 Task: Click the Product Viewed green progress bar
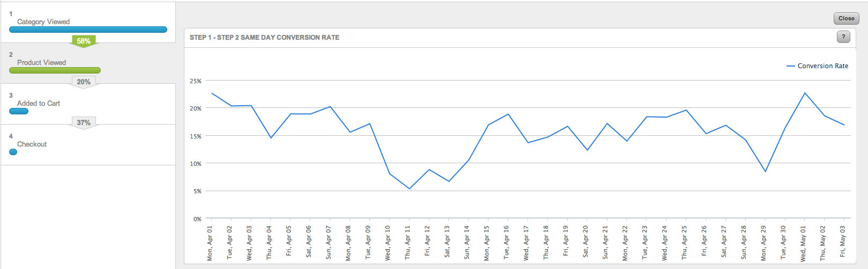click(x=55, y=70)
